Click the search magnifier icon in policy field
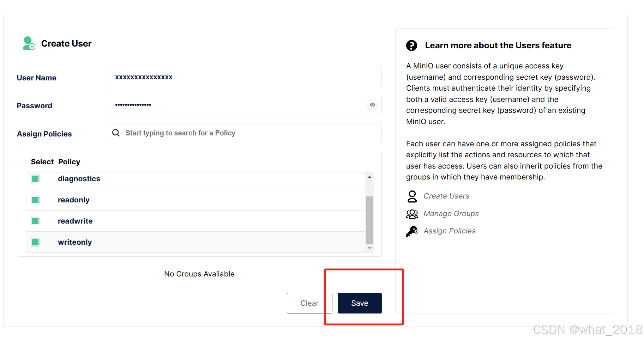 [116, 133]
